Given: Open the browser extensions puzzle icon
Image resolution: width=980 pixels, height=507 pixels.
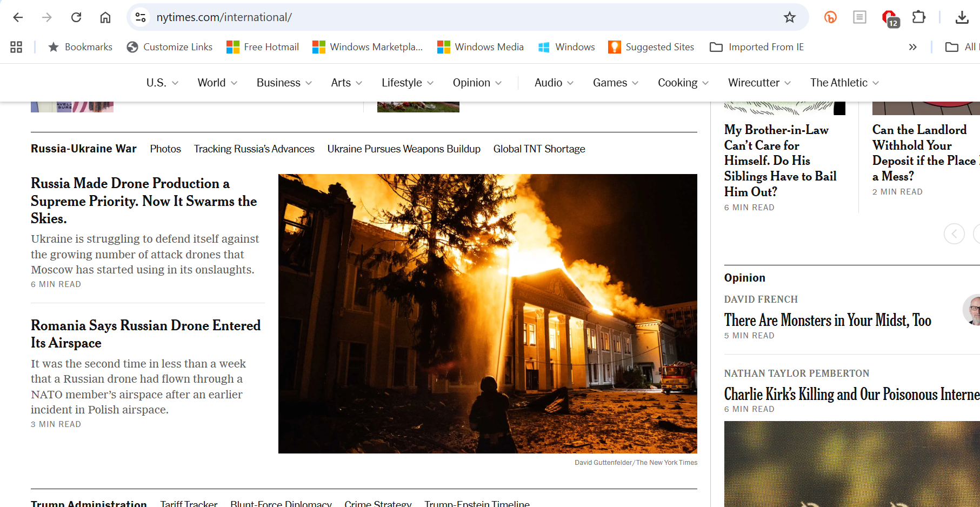Looking at the screenshot, I should (918, 17).
